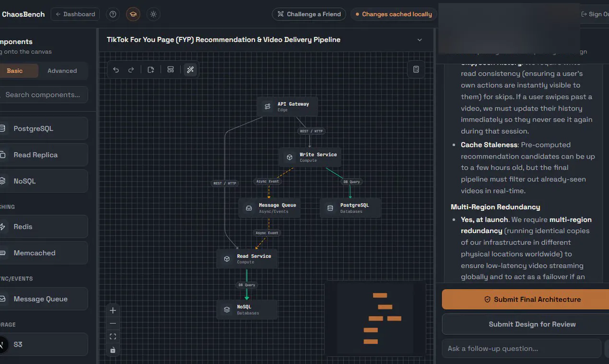Select the Read Service node
The image size is (609, 364).
246,259
